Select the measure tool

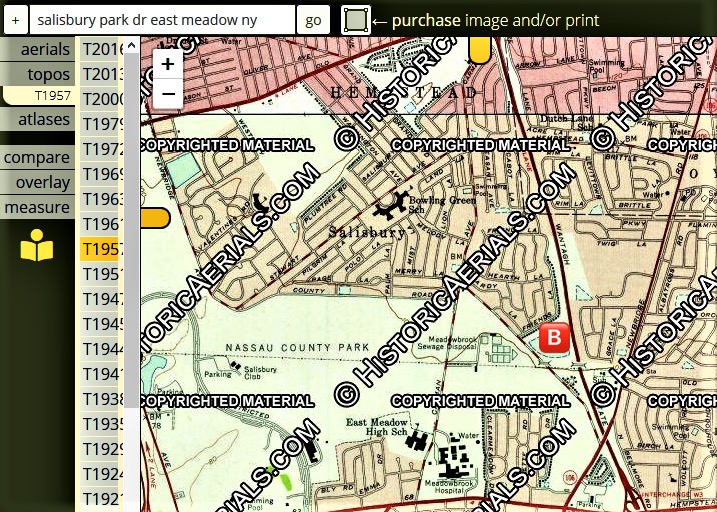pos(37,207)
